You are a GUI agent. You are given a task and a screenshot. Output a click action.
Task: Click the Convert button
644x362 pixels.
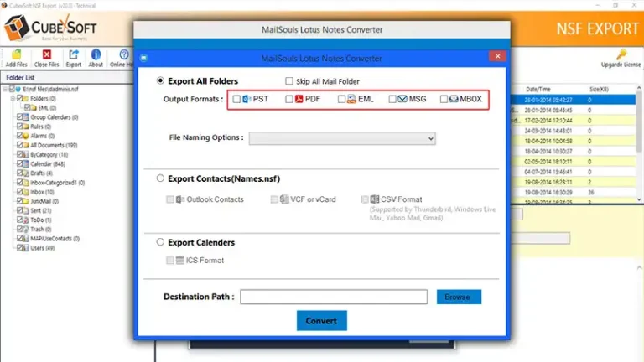tap(321, 320)
